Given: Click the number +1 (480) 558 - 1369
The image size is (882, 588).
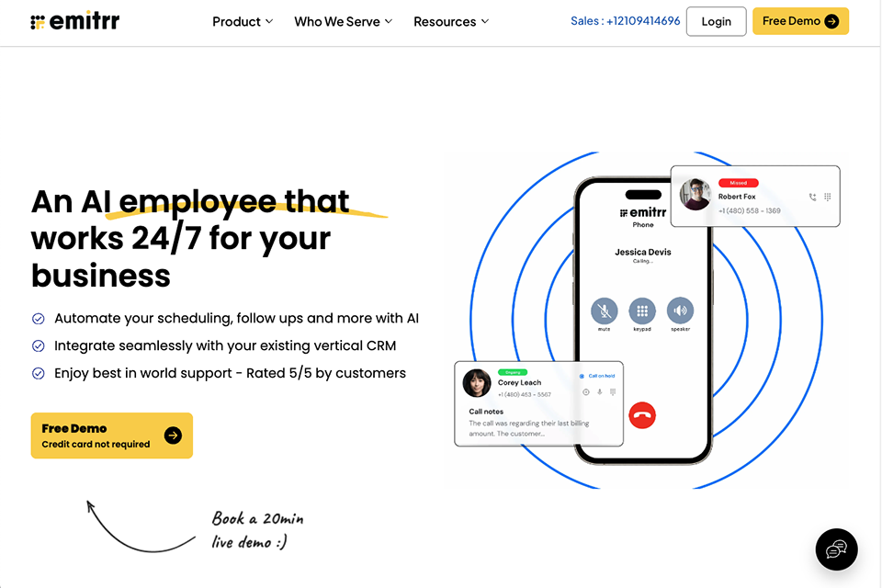Looking at the screenshot, I should [x=750, y=210].
